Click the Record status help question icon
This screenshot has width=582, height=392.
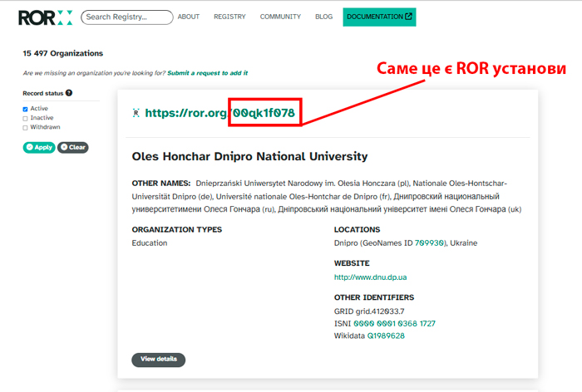click(69, 93)
